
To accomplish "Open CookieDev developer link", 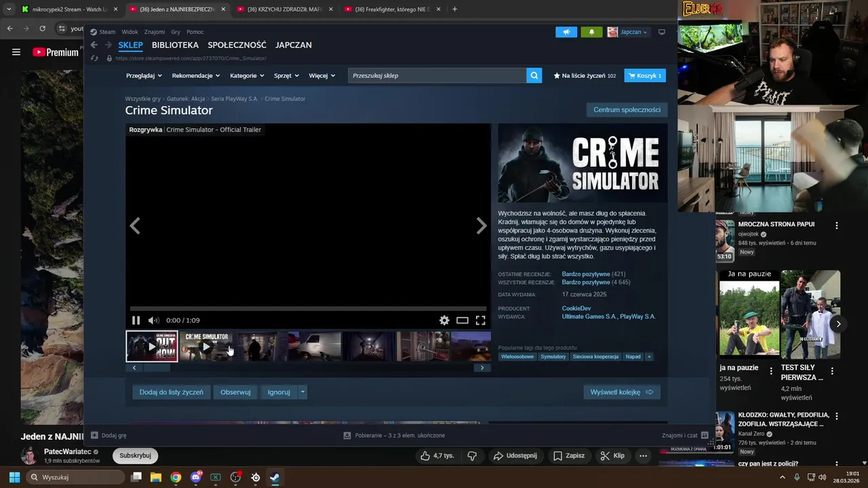I will [576, 308].
